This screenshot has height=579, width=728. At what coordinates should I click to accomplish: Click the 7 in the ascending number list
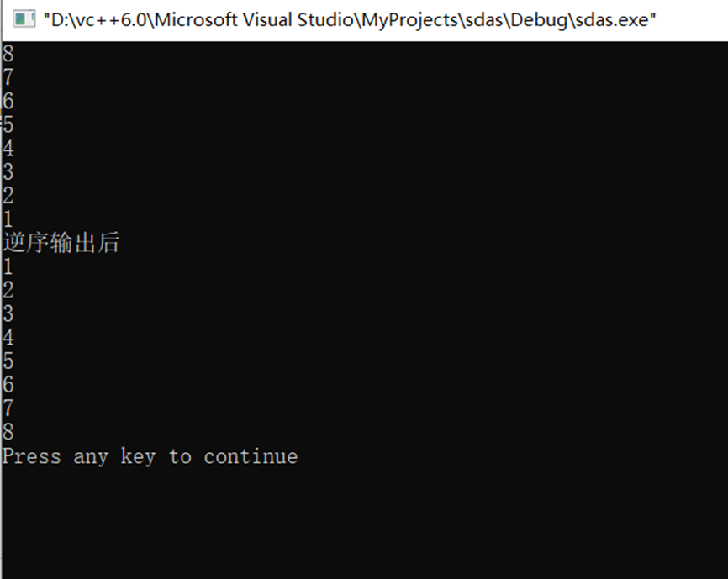8,408
